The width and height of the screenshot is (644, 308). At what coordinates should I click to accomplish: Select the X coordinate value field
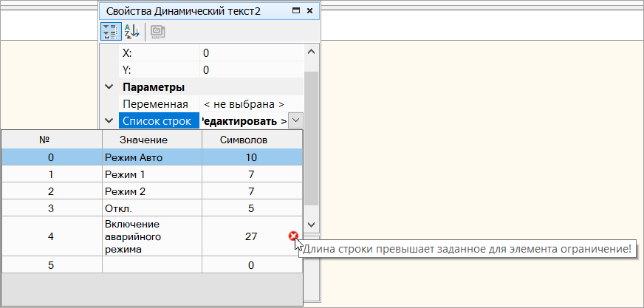click(251, 53)
